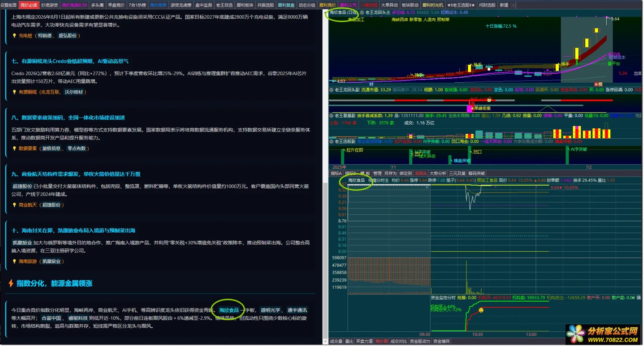The image size is (644, 346).
Task: Click the lightbulb icon next to 数据要素
Action: (15, 148)
